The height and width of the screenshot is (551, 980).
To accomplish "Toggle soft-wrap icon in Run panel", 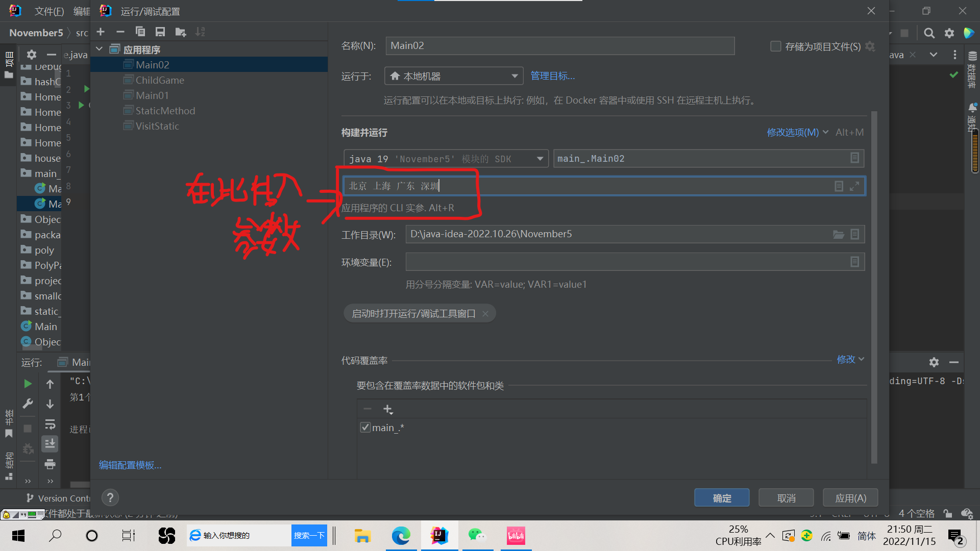I will point(50,424).
